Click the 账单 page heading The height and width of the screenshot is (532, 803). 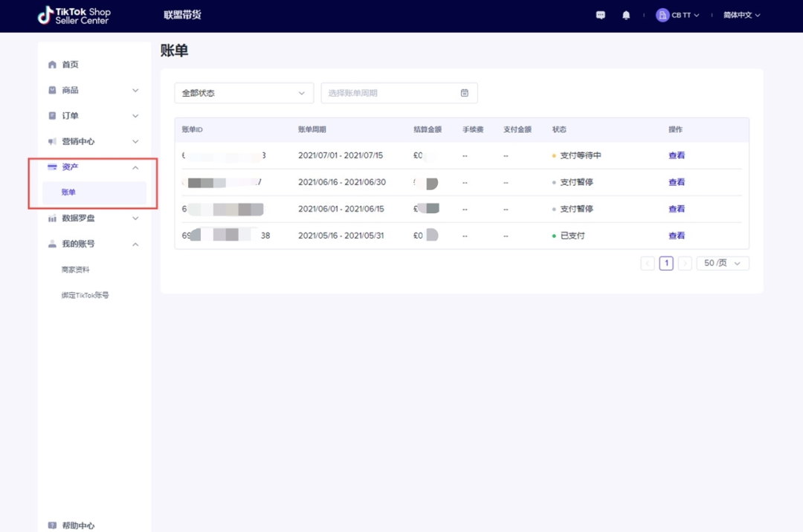click(174, 51)
